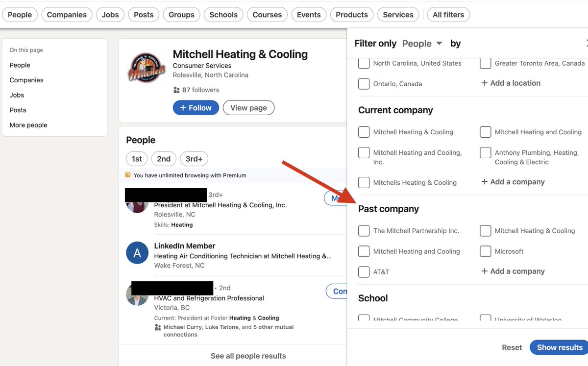Click the plus icon on Add a company under Past company

tap(485, 271)
